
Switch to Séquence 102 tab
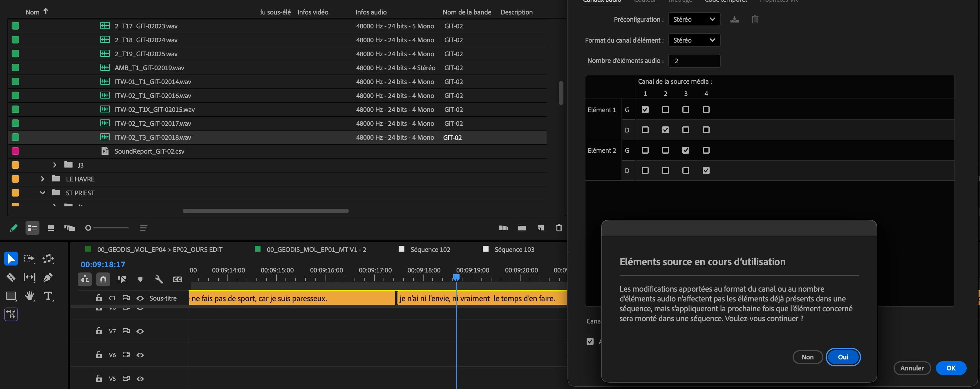(430, 250)
